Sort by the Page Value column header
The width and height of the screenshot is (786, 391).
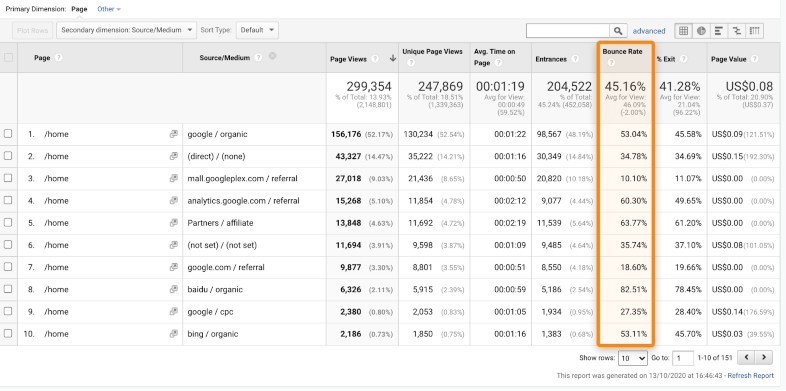point(728,59)
